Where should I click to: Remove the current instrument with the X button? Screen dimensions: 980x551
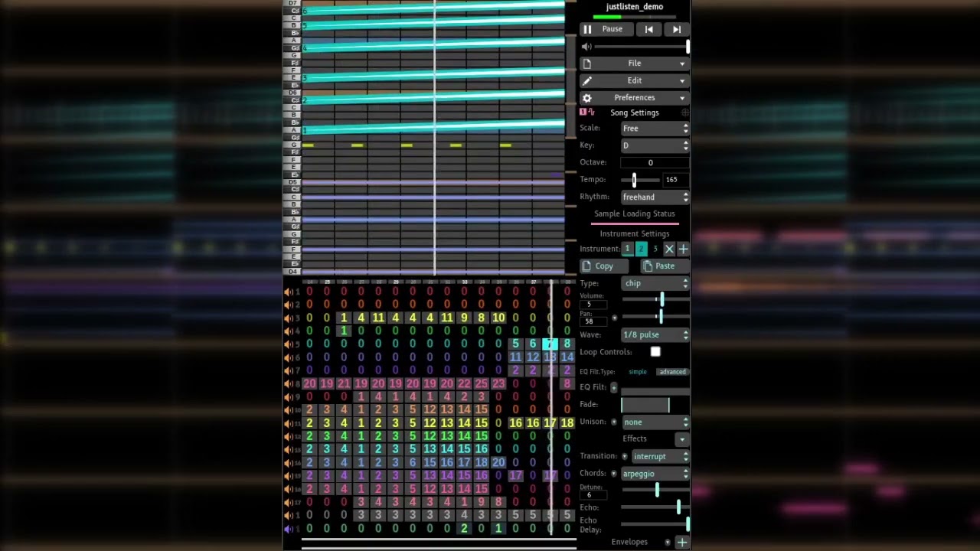669,249
